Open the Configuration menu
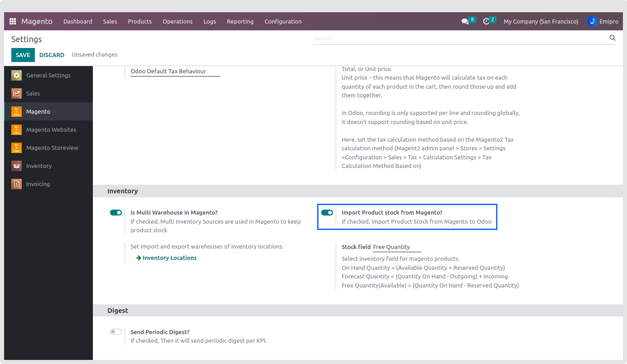627x364 pixels. click(283, 21)
